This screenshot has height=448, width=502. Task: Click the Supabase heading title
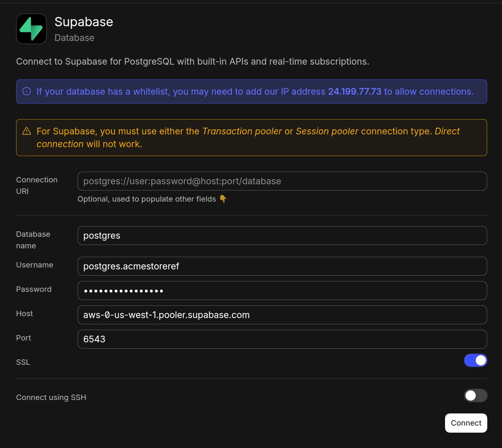tap(84, 22)
